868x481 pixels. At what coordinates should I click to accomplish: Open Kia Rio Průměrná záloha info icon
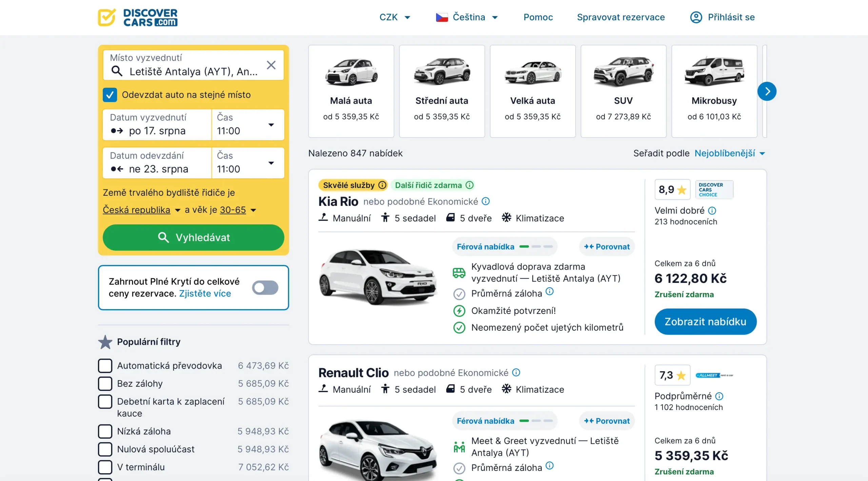pos(550,291)
